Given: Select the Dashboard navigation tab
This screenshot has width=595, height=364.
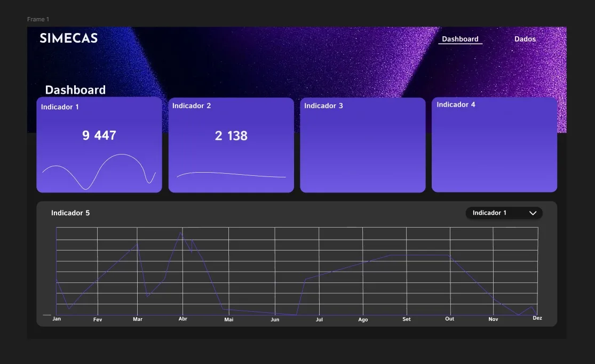Looking at the screenshot, I should (459, 38).
